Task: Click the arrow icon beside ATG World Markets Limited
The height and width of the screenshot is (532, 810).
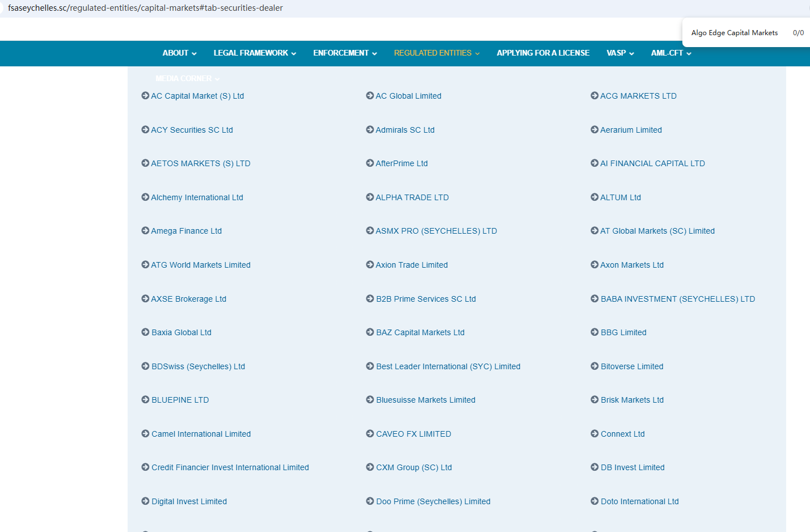Action: pyautogui.click(x=145, y=265)
